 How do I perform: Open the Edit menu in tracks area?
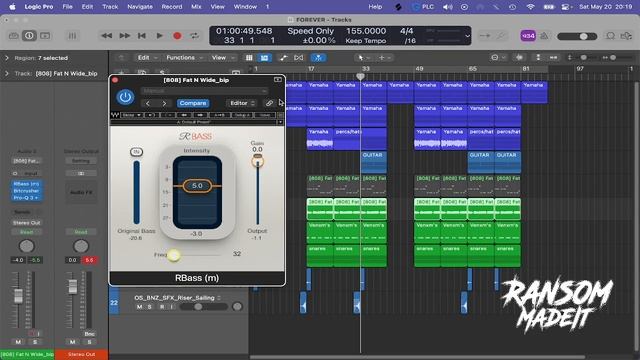(x=147, y=58)
